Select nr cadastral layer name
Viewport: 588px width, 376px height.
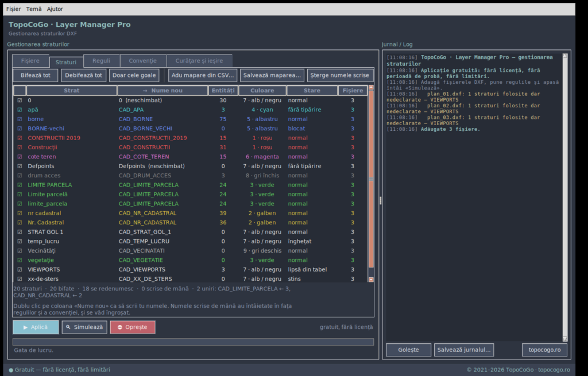(44, 214)
